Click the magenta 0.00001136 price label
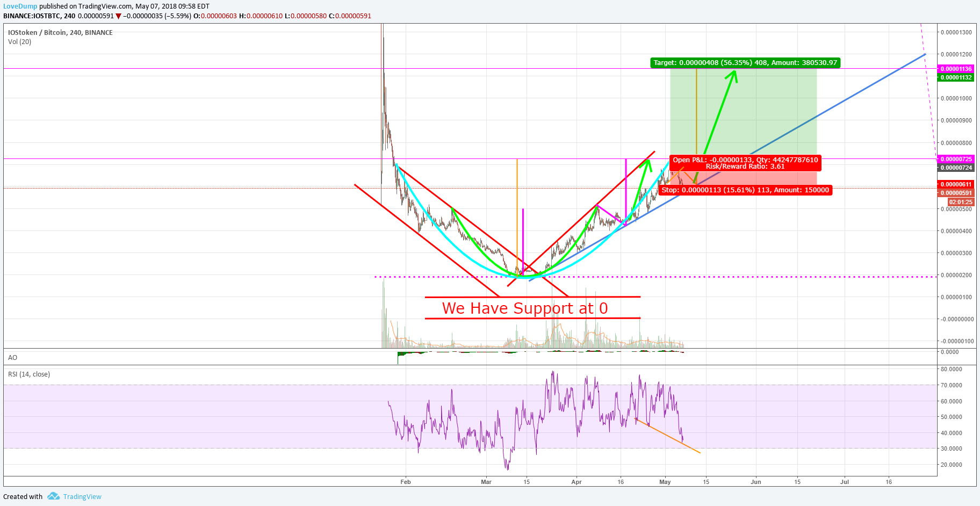980x506 pixels. pyautogui.click(x=956, y=69)
